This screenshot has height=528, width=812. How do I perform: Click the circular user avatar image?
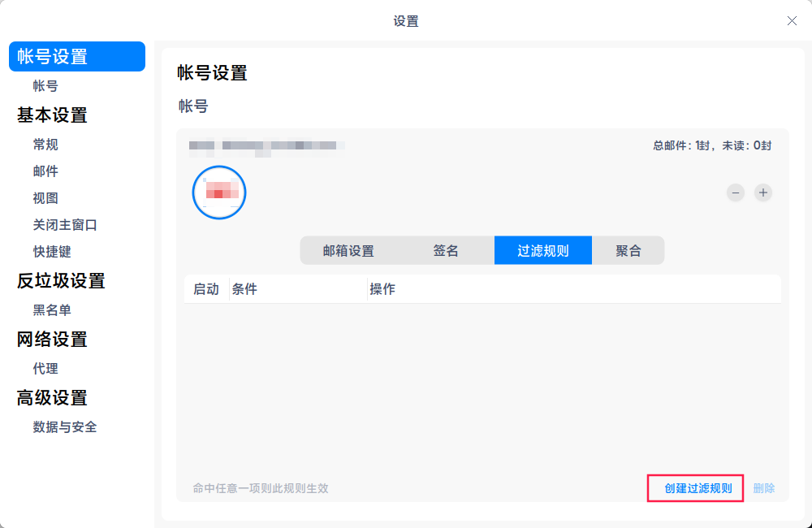pos(218,193)
